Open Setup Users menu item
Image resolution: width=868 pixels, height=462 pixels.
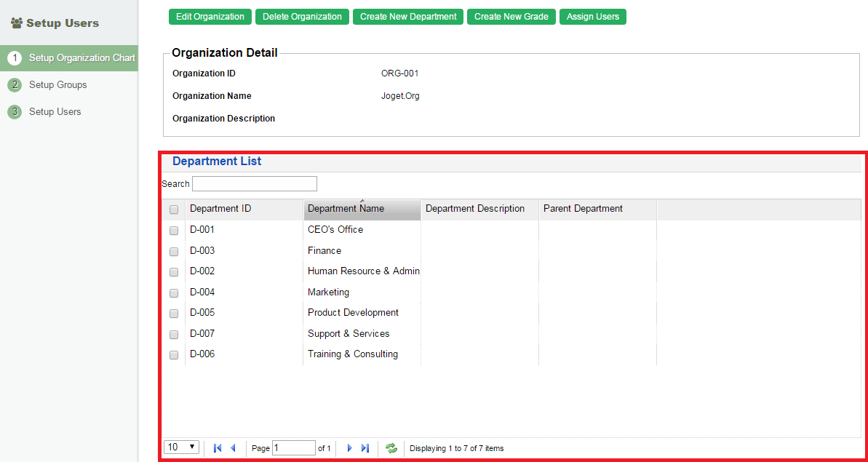pos(55,112)
